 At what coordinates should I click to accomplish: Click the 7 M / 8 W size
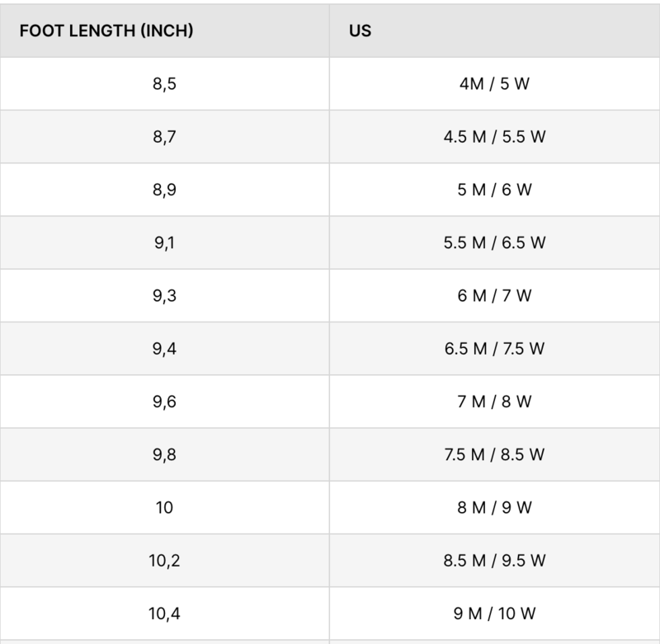[x=494, y=402]
